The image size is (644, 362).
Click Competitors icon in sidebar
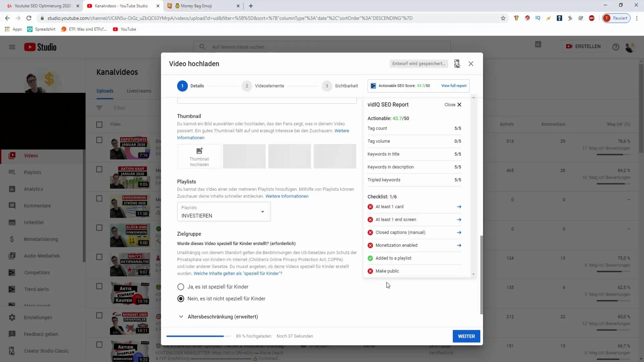point(12,273)
